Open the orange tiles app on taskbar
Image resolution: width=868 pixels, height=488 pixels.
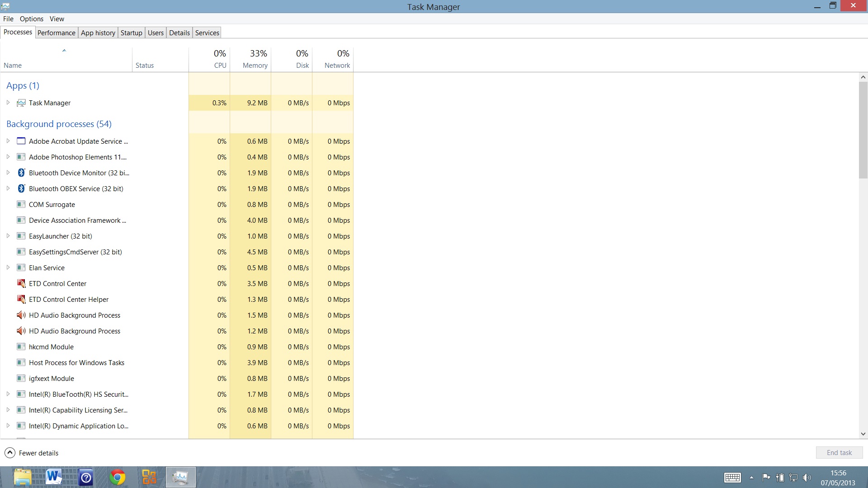click(x=149, y=477)
